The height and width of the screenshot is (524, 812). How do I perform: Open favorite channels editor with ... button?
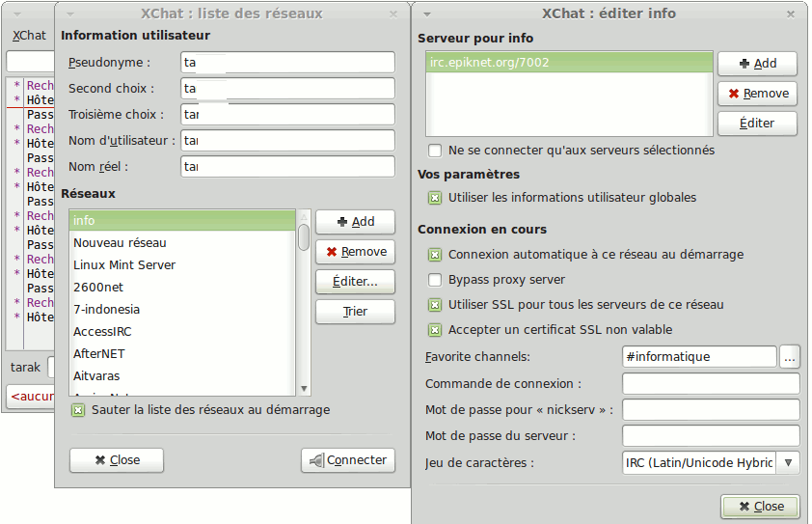click(790, 357)
